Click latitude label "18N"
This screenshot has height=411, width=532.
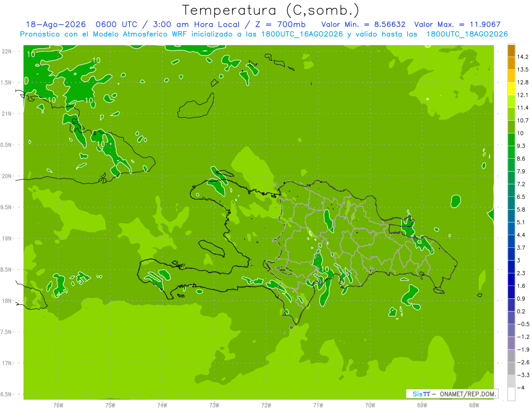point(7,301)
